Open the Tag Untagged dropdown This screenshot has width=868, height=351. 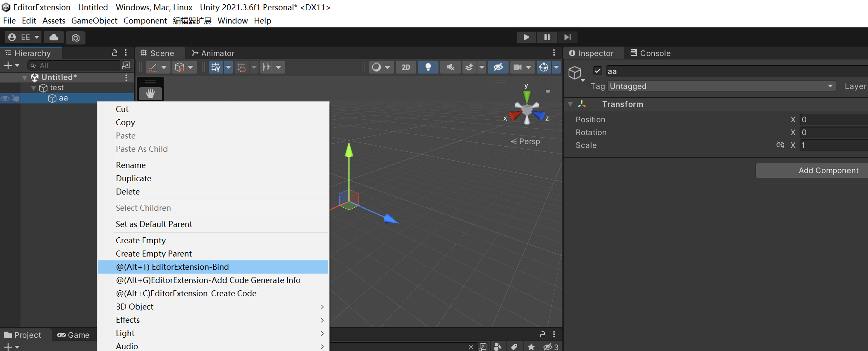722,86
